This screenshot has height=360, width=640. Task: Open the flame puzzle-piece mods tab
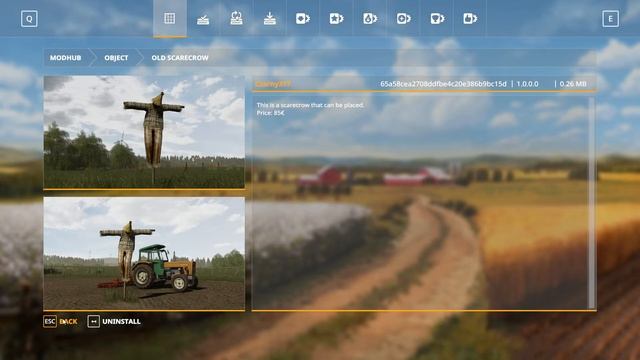pos(370,18)
